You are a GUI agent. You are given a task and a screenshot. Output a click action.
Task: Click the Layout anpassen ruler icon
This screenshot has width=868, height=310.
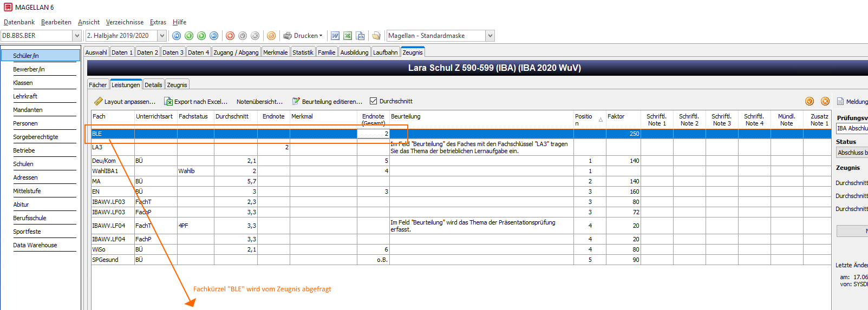pos(98,101)
